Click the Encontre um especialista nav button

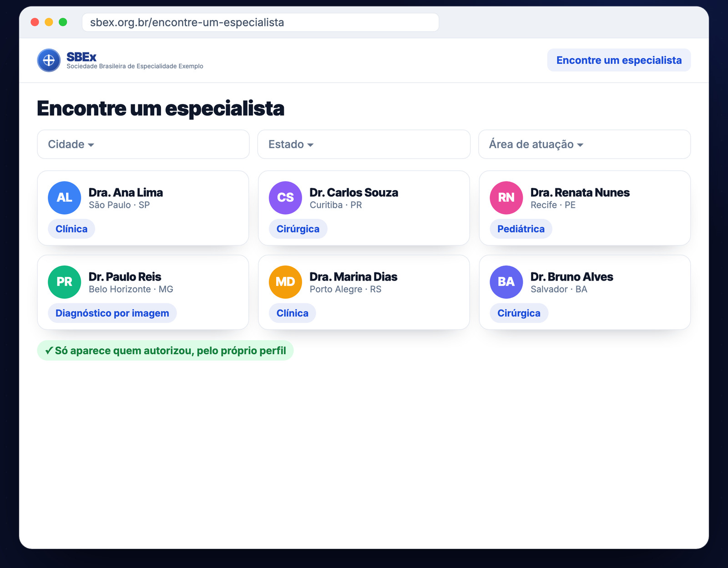619,60
